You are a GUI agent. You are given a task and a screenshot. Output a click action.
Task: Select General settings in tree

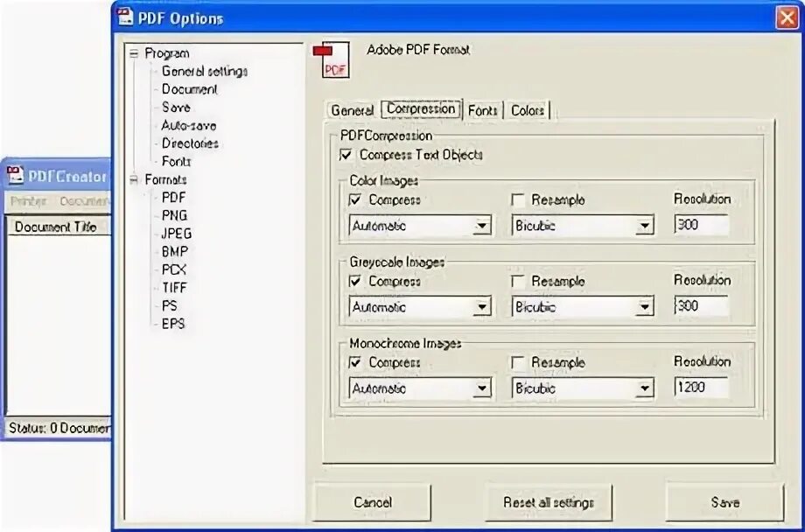click(205, 72)
